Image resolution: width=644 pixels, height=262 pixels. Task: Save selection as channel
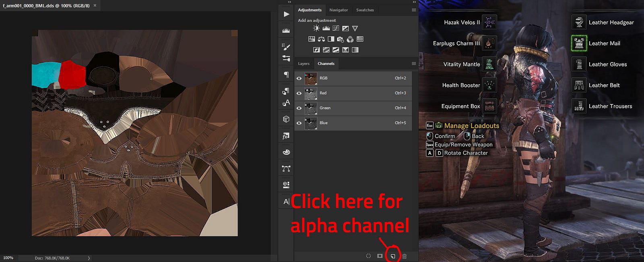(x=380, y=256)
